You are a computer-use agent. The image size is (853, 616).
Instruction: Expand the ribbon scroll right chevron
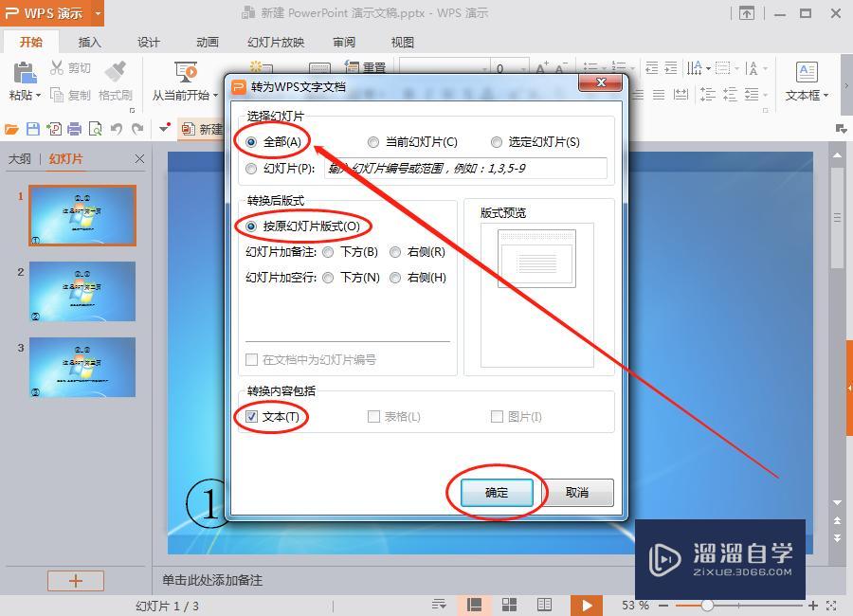pyautogui.click(x=846, y=85)
